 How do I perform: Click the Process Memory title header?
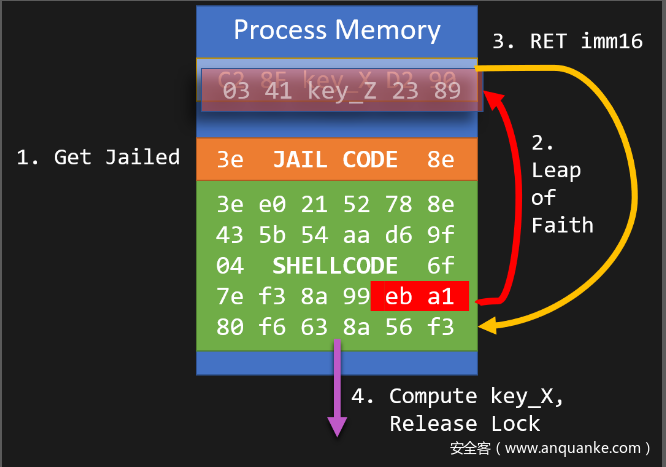pyautogui.click(x=337, y=29)
